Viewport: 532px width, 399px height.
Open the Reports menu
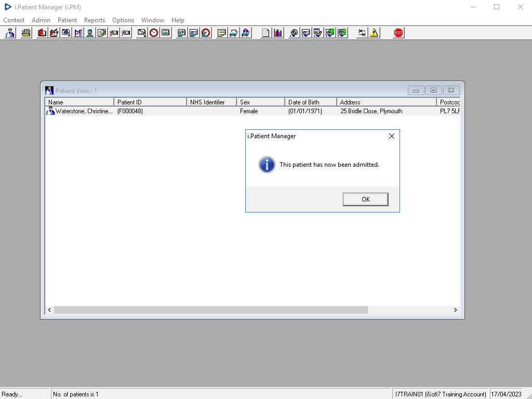click(x=95, y=20)
